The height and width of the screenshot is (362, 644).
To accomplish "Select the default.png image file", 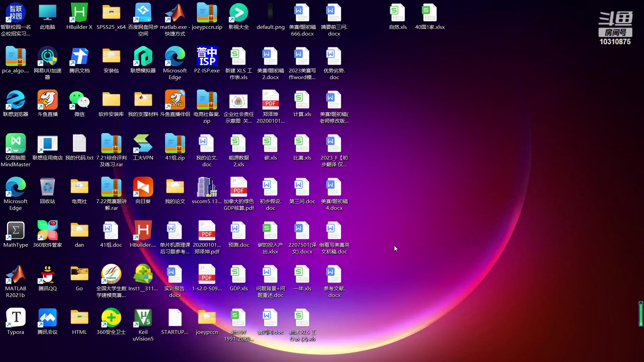I will [270, 16].
